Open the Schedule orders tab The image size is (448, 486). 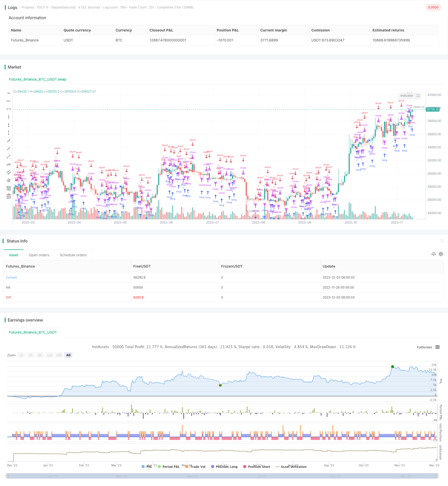73,255
